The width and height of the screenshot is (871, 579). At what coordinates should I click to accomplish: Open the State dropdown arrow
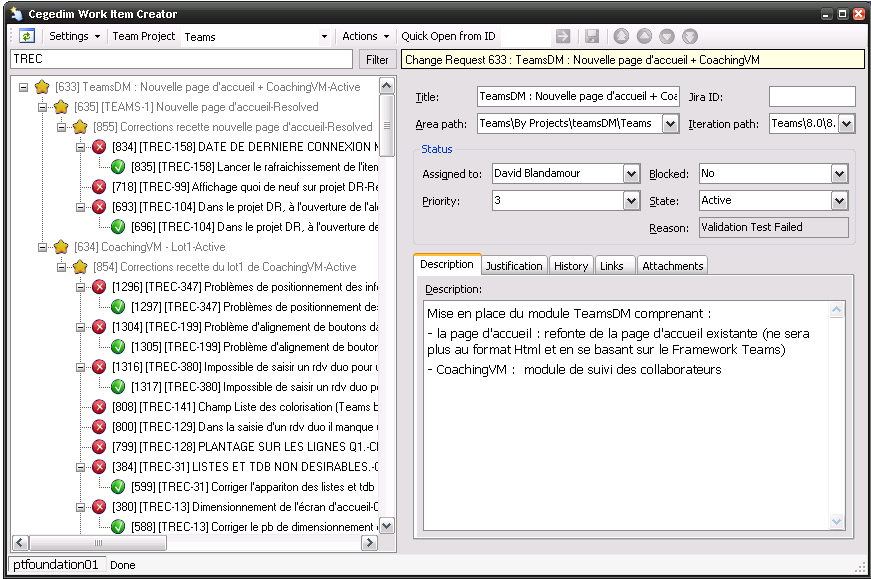pos(839,201)
